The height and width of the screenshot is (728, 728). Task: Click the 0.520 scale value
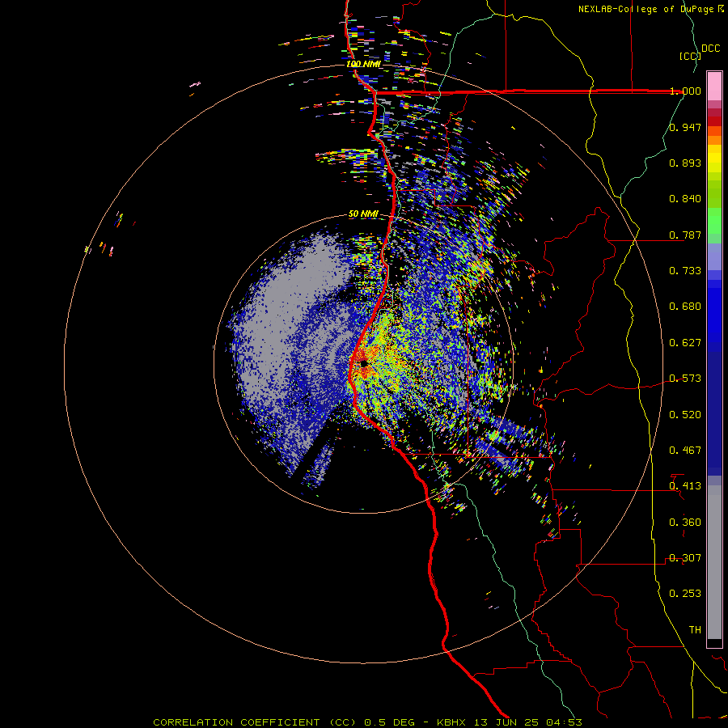[x=685, y=415]
